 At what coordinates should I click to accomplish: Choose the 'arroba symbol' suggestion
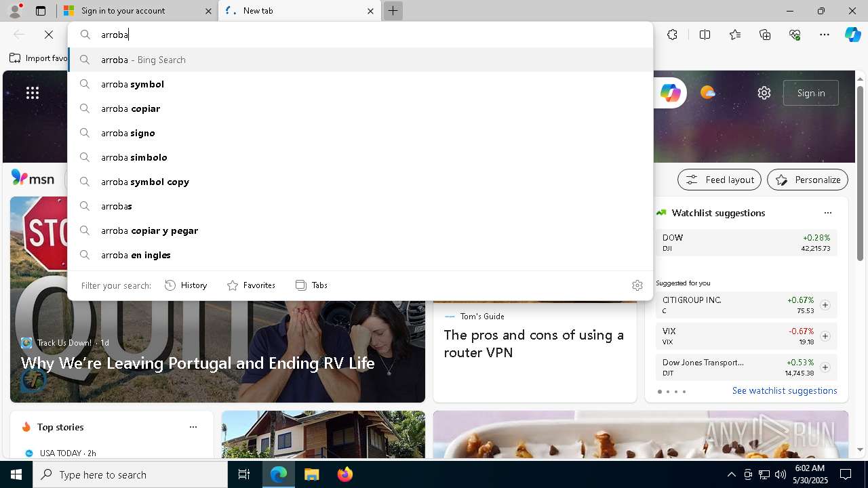point(360,84)
